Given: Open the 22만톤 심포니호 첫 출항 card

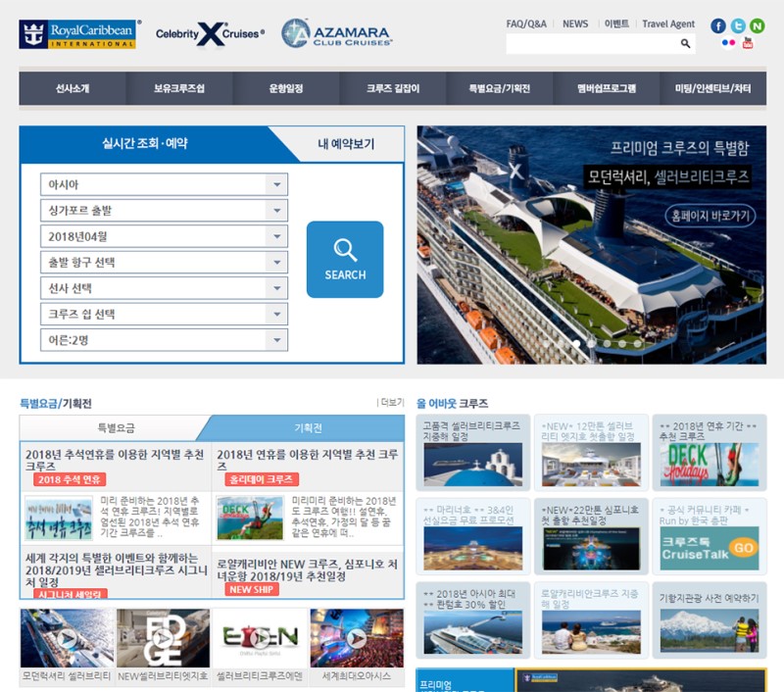Looking at the screenshot, I should click(x=591, y=536).
